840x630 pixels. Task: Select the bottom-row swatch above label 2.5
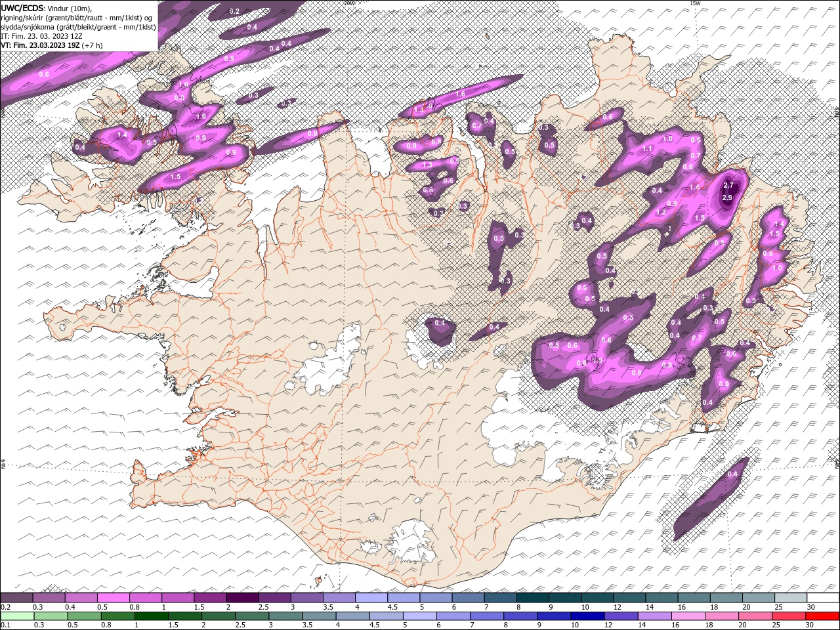coord(253,616)
